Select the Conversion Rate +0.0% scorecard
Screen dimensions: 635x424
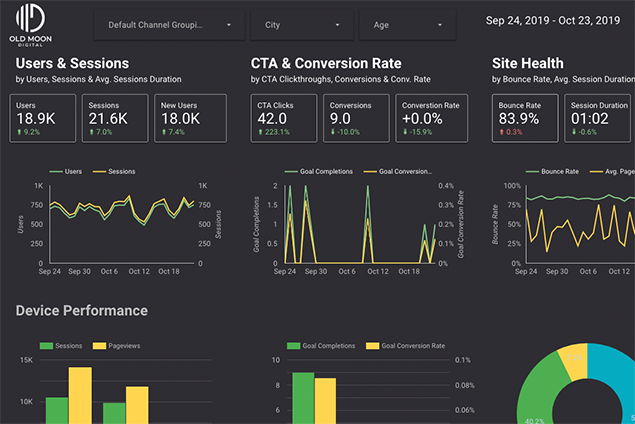click(x=431, y=118)
